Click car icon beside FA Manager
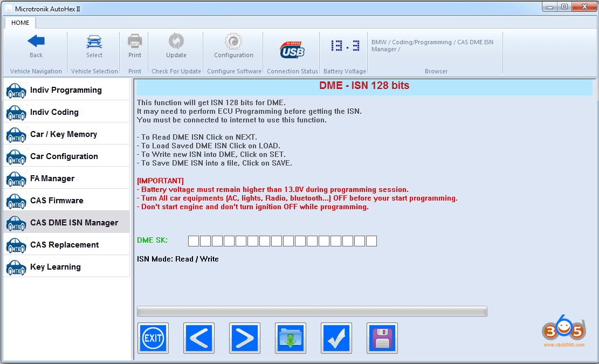599x364 pixels. click(x=16, y=179)
